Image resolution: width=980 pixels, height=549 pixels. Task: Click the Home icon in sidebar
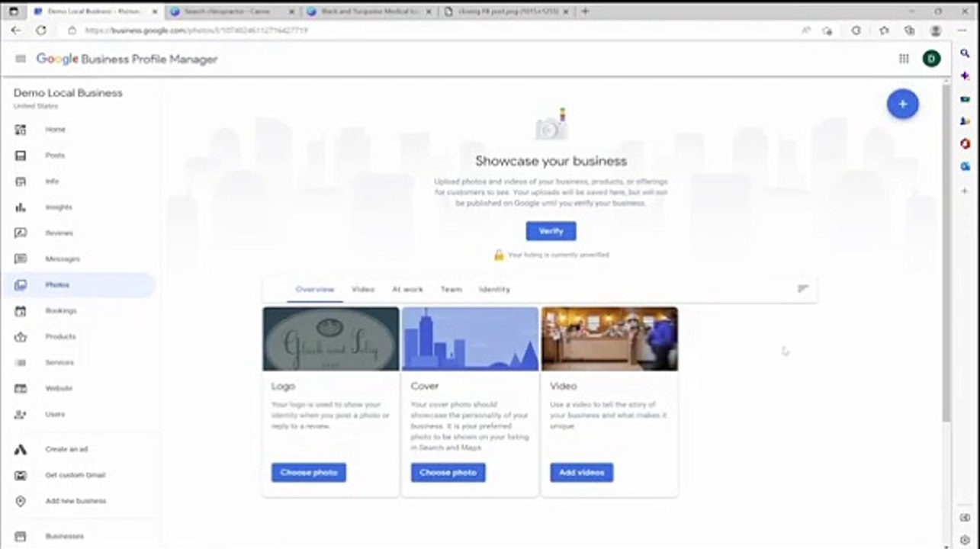[21, 130]
